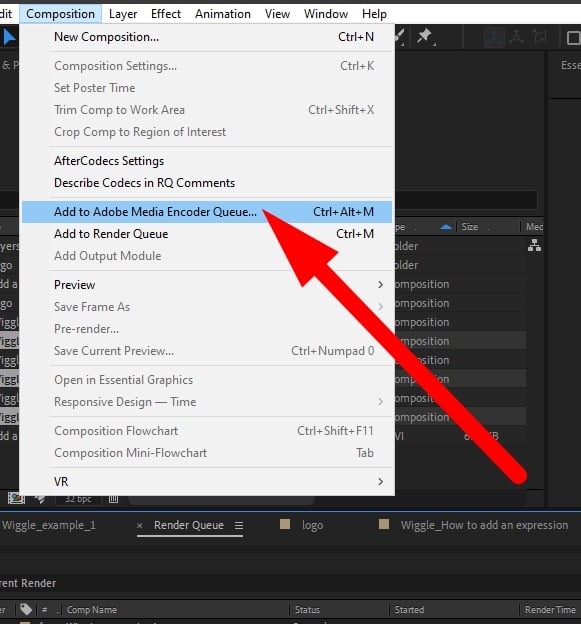
Task: Choose Composition Settings... menu entry
Action: point(207,66)
